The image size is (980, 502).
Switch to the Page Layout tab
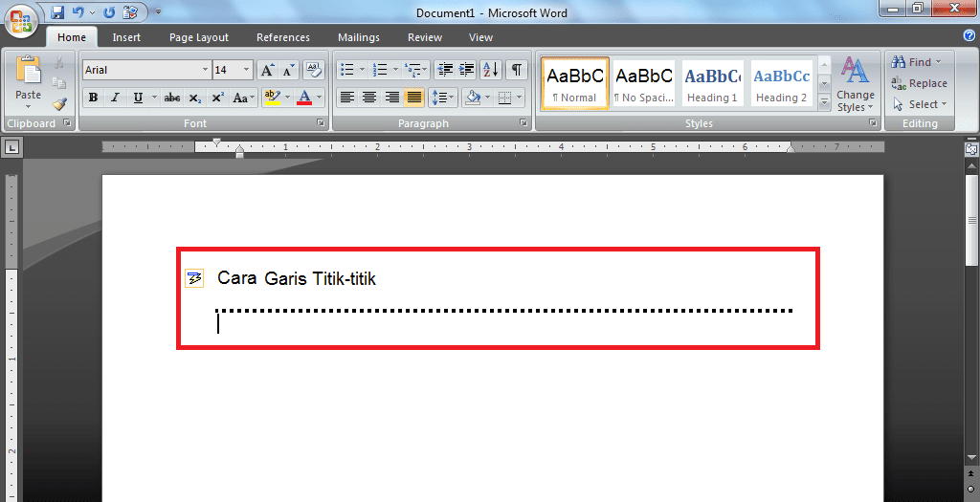[x=199, y=37]
